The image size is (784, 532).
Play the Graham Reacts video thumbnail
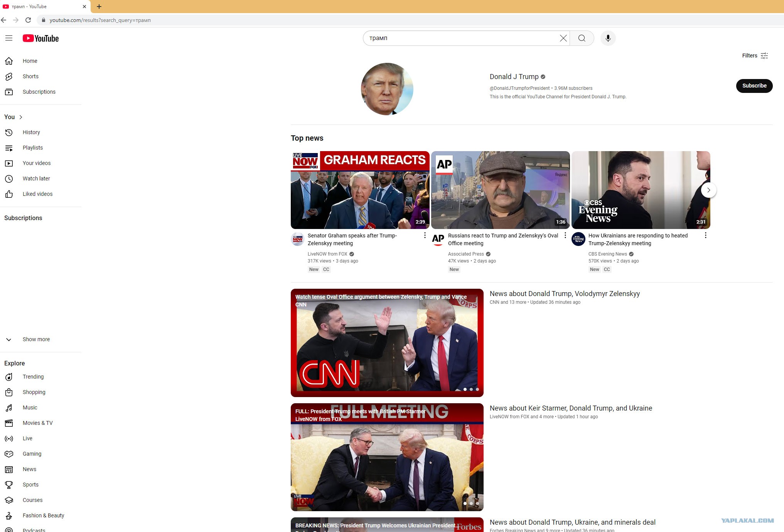click(360, 190)
